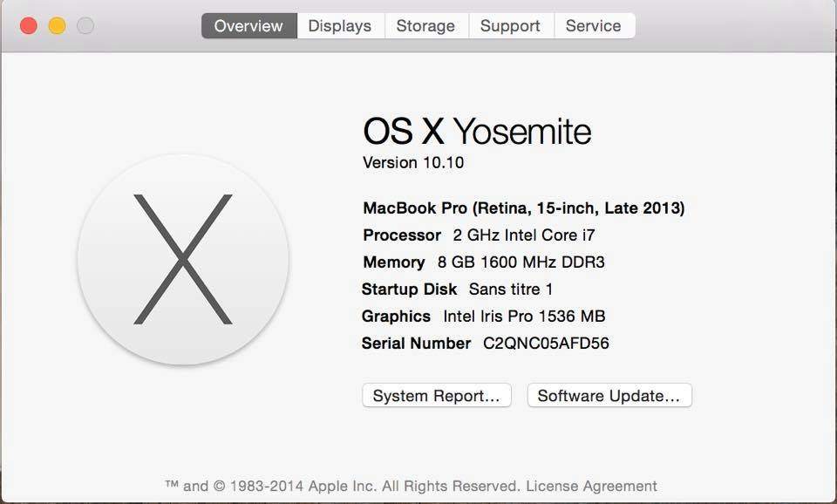The width and height of the screenshot is (837, 504).
Task: Close the About This Mac window
Action: pyautogui.click(x=28, y=25)
